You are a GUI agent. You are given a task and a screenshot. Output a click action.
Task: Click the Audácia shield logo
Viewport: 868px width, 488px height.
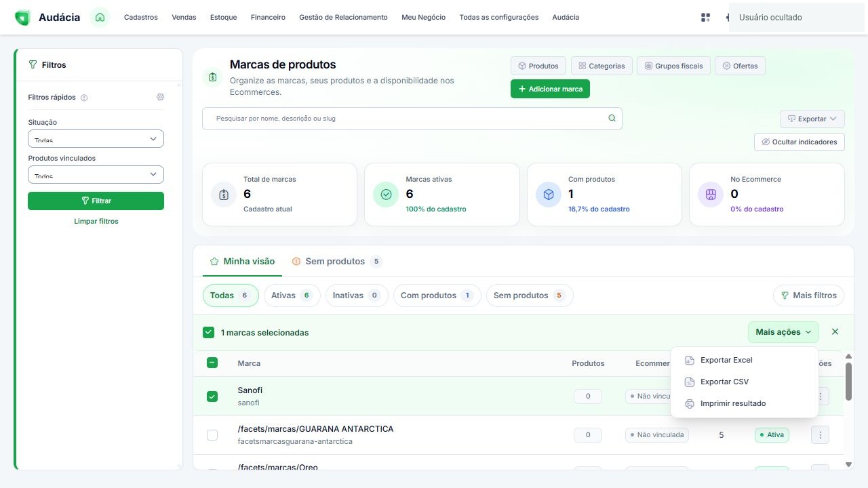pyautogui.click(x=22, y=18)
